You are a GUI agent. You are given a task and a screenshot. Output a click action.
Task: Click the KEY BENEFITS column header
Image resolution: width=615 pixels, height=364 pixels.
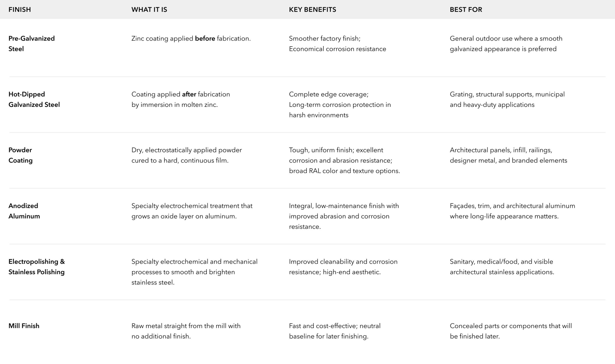point(312,10)
